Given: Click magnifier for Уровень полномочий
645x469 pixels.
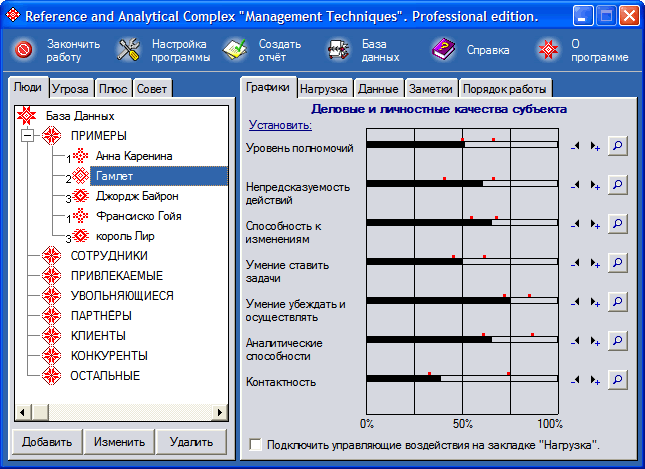Looking at the screenshot, I should (617, 146).
